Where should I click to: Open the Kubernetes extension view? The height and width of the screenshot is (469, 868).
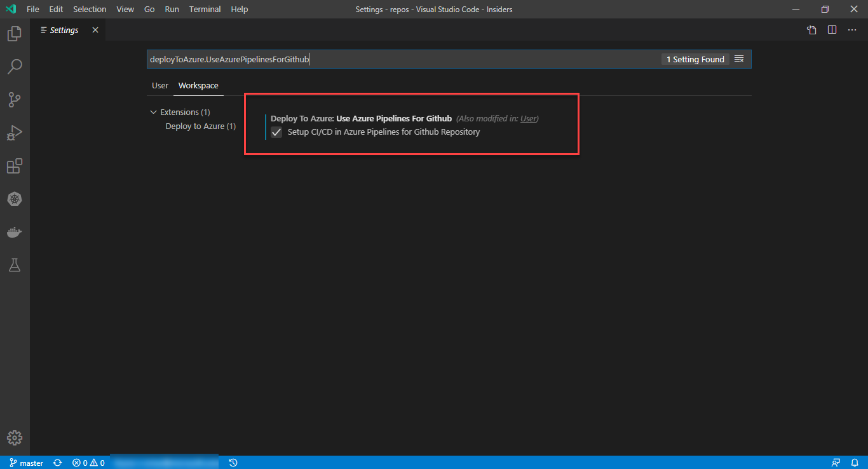[x=14, y=199]
